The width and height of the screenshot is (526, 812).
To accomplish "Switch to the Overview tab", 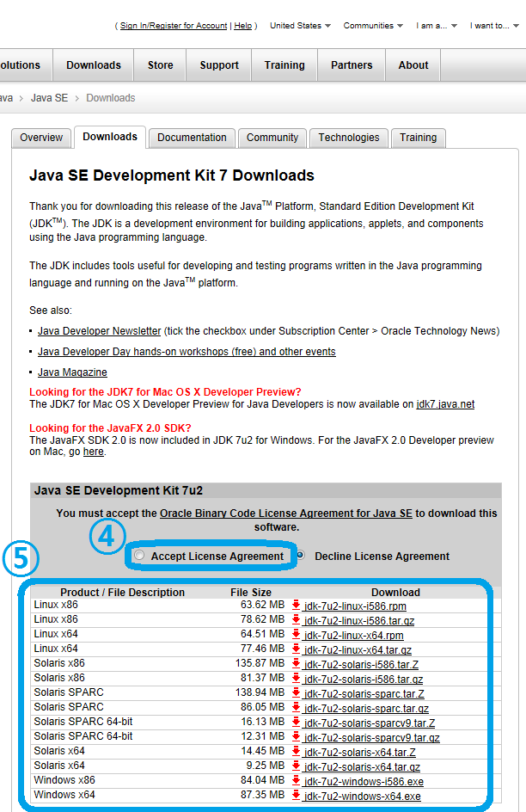I will click(x=41, y=138).
